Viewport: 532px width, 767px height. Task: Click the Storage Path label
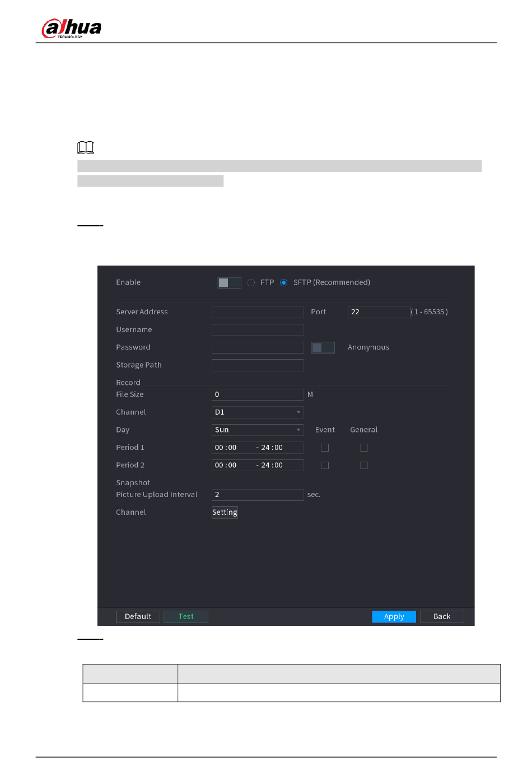pos(139,365)
